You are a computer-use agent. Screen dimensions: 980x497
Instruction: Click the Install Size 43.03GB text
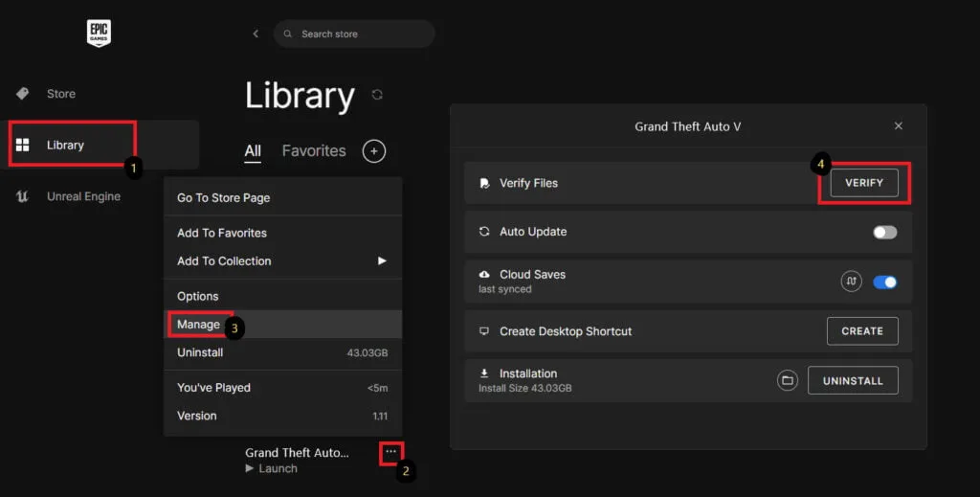525,388
